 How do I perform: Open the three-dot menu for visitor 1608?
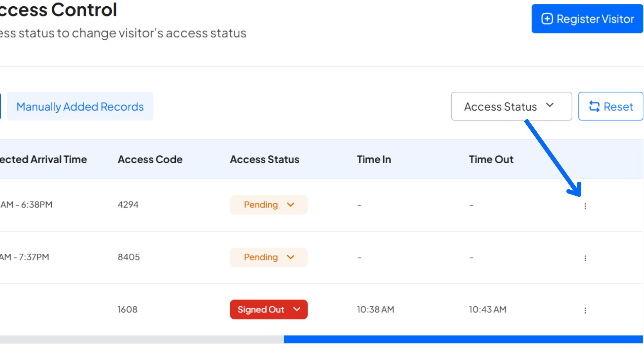586,310
